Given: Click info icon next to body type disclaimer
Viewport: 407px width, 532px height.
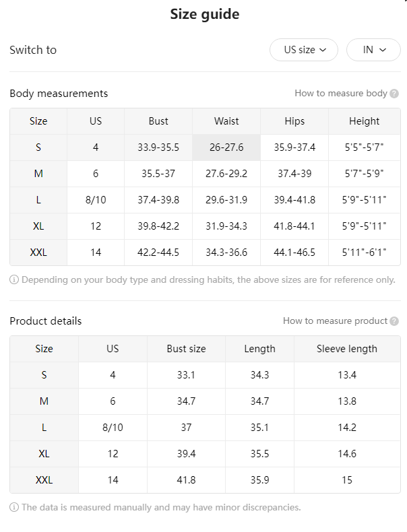Looking at the screenshot, I should 14,280.
